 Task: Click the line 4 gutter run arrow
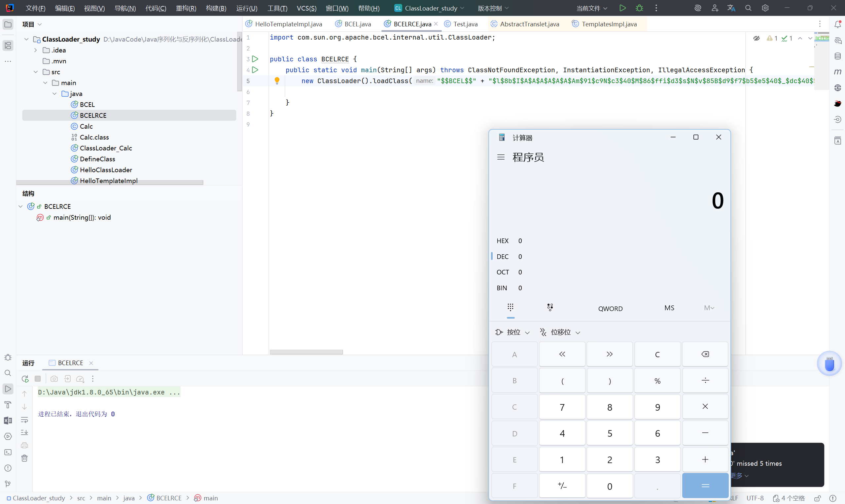tap(255, 70)
